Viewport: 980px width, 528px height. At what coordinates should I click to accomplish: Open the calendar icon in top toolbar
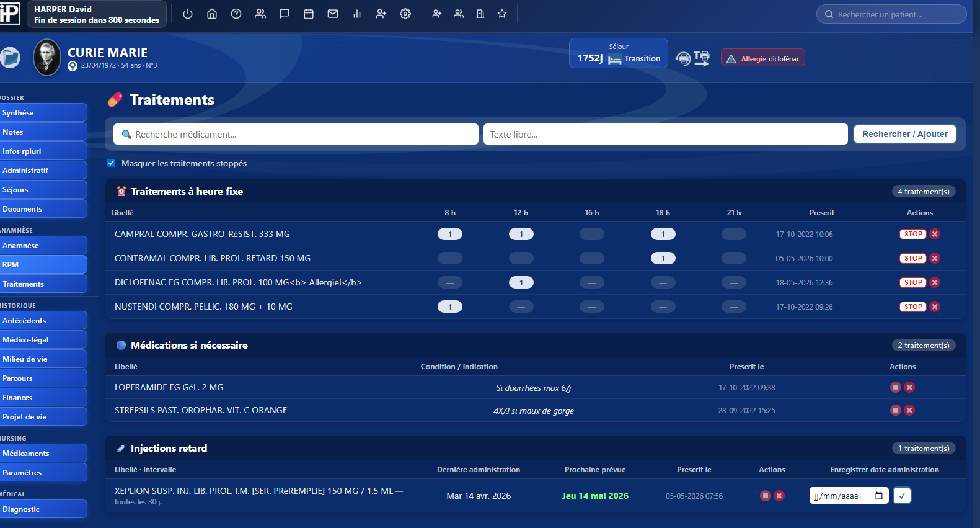tap(309, 14)
